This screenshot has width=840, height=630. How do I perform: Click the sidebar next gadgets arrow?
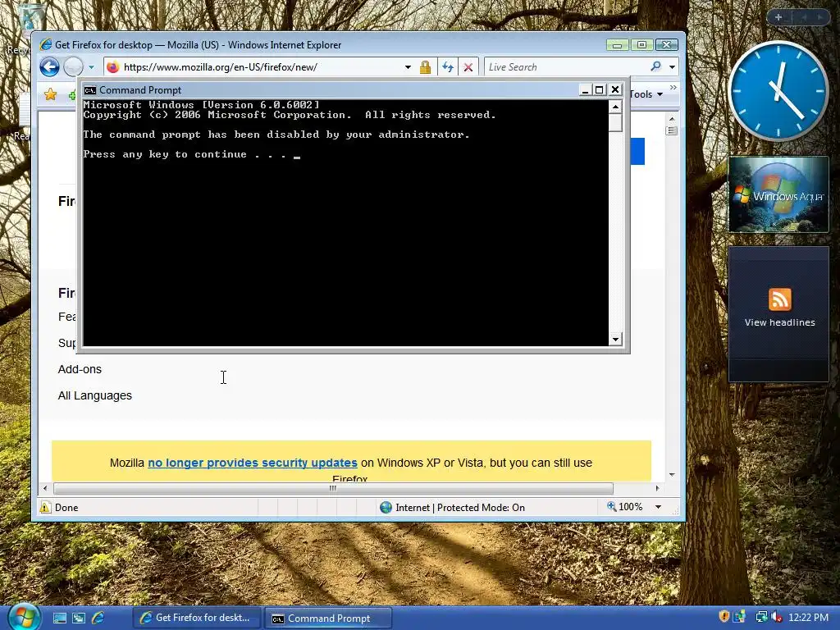[819, 17]
